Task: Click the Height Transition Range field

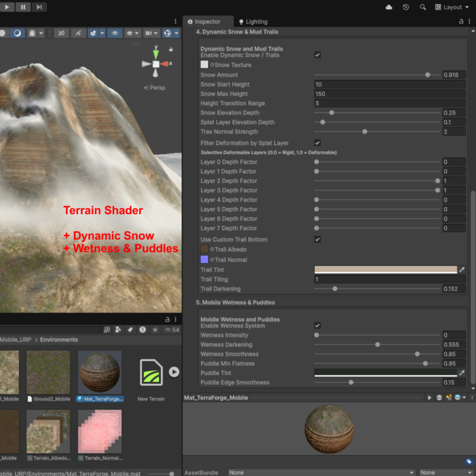Action: coord(390,103)
